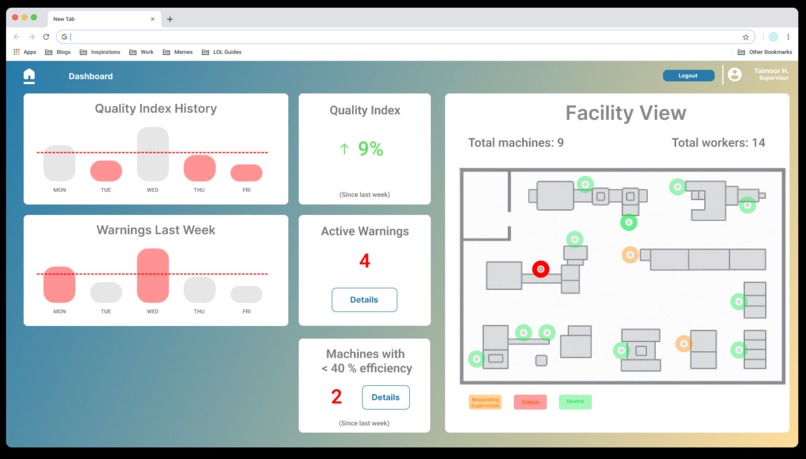Click the Requesting Supervision legend swatch

[x=485, y=402]
